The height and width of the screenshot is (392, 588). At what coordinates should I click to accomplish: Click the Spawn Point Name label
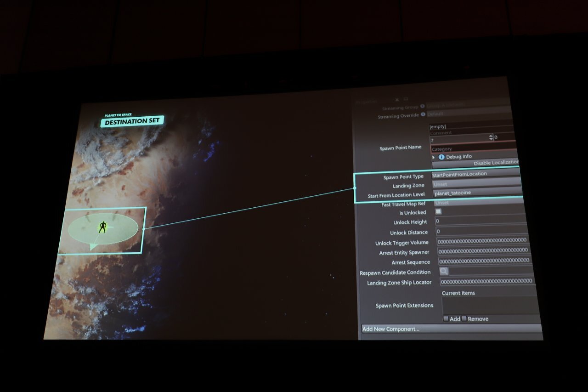[x=401, y=148]
